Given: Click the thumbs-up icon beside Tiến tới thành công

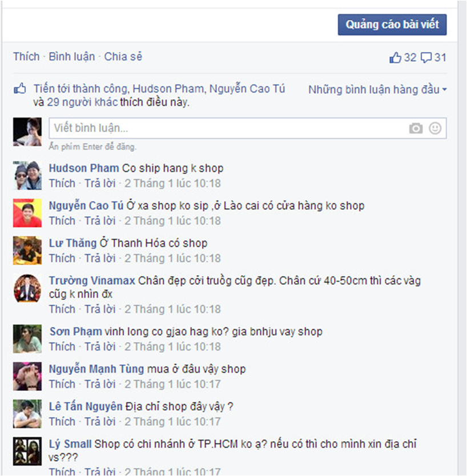Looking at the screenshot, I should tap(20, 88).
